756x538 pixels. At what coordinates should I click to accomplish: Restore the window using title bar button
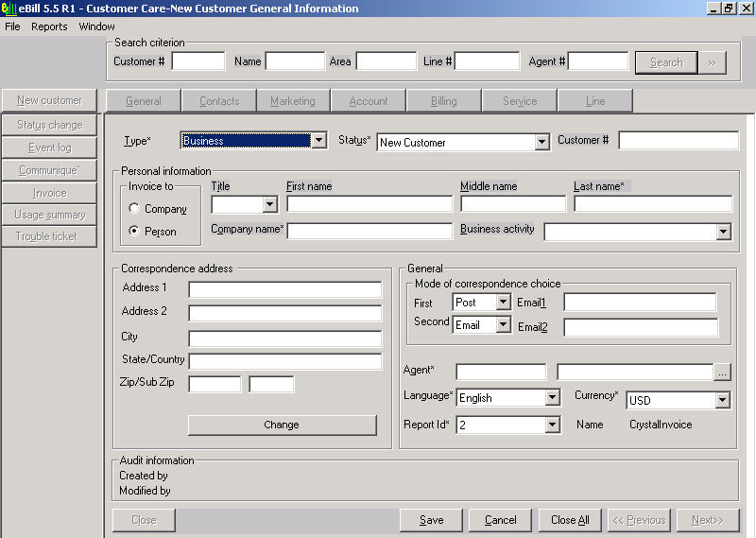(x=729, y=9)
